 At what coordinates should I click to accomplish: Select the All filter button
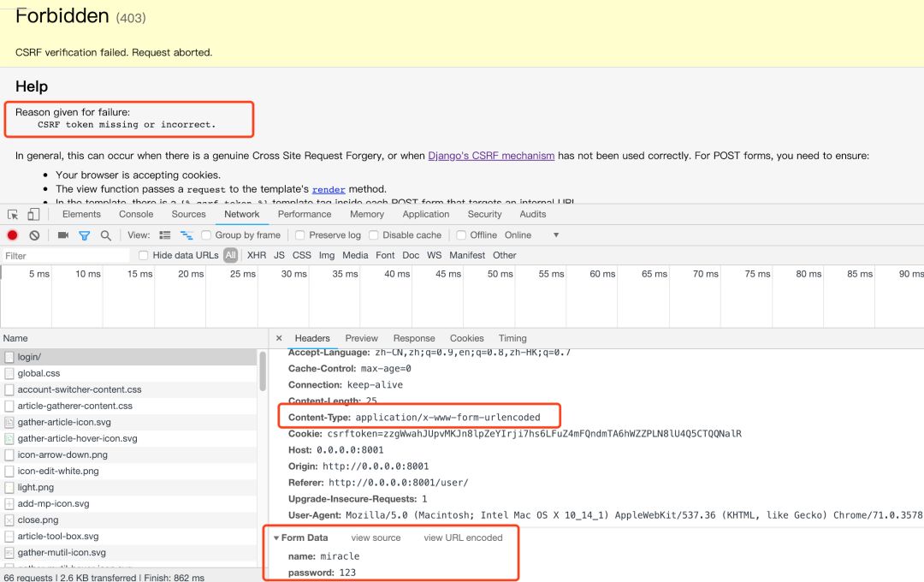click(x=230, y=255)
